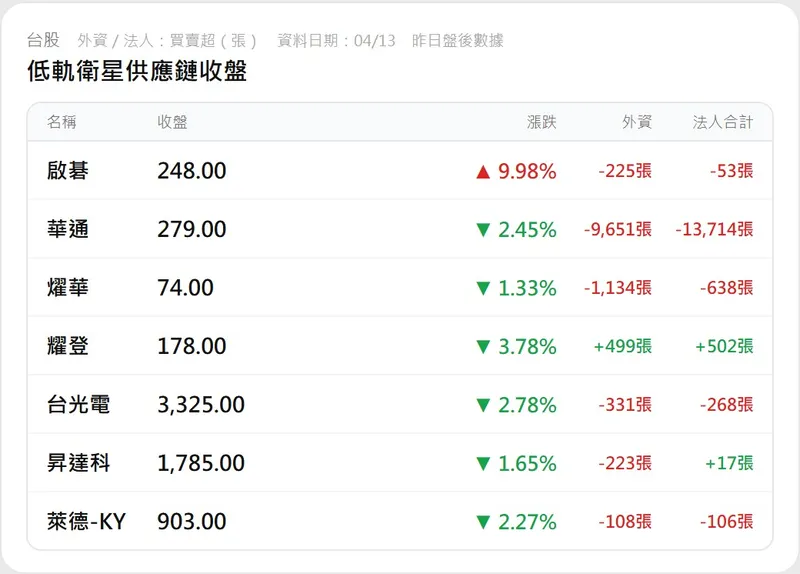
Task: Click the red up arrow beside 9.98%
Action: (484, 172)
